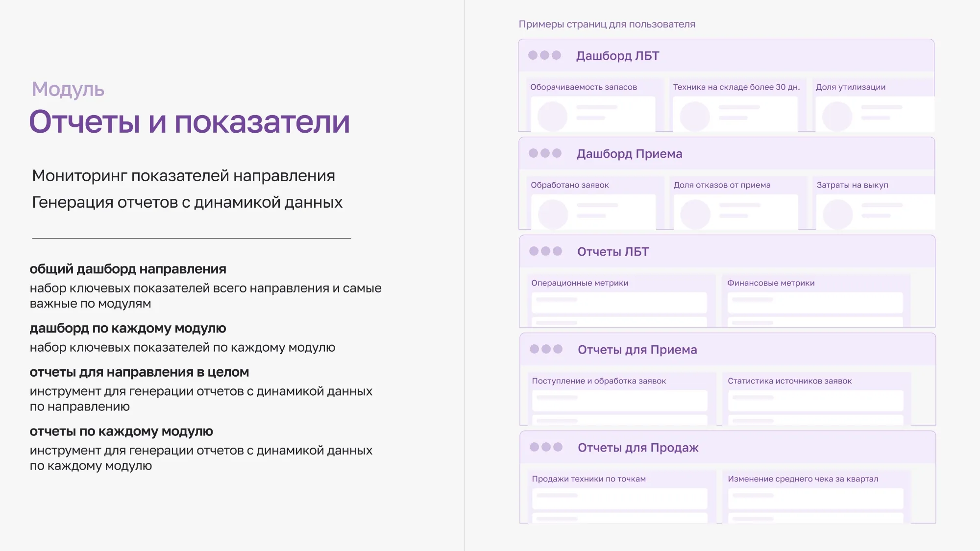
Task: Click the window dots on Дашборд ЛБТ header
Action: coord(544,55)
